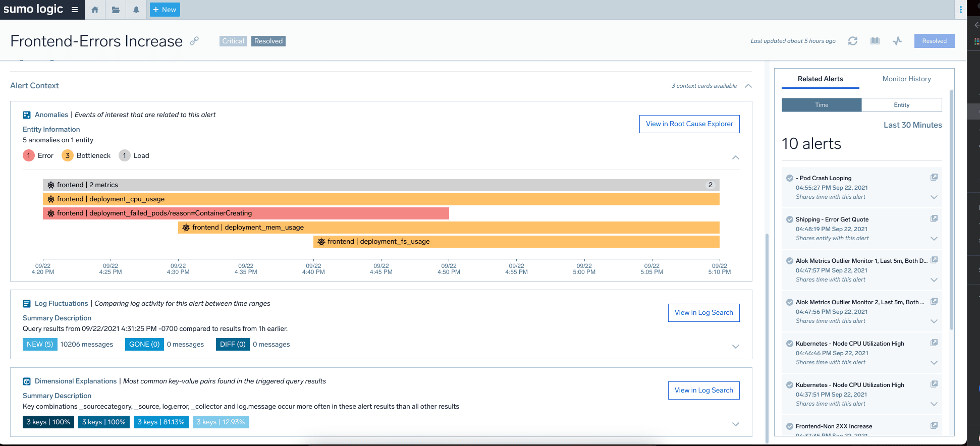
Task: Open the Last 30 Minutes time range
Action: pos(912,125)
